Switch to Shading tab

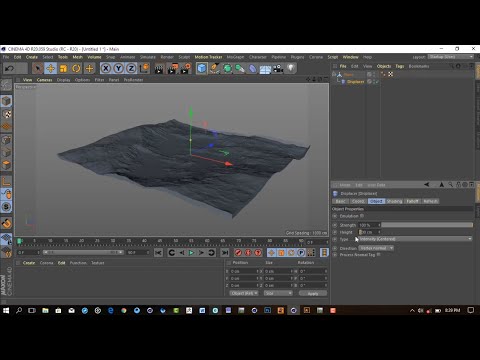point(394,201)
